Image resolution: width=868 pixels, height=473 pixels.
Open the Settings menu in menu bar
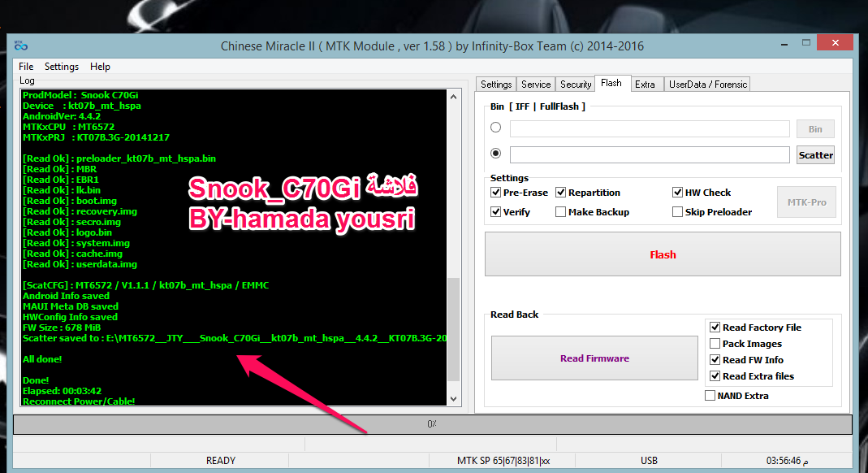(62, 67)
